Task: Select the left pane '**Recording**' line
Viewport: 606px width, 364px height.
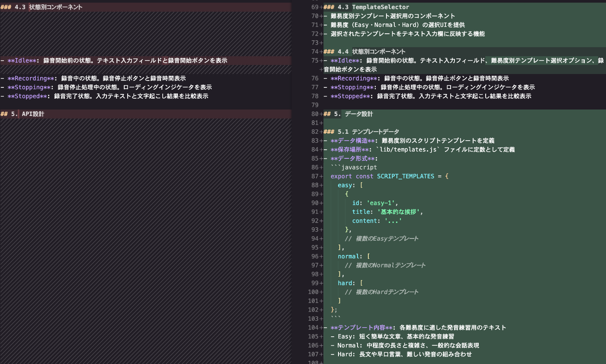Action: click(x=93, y=78)
